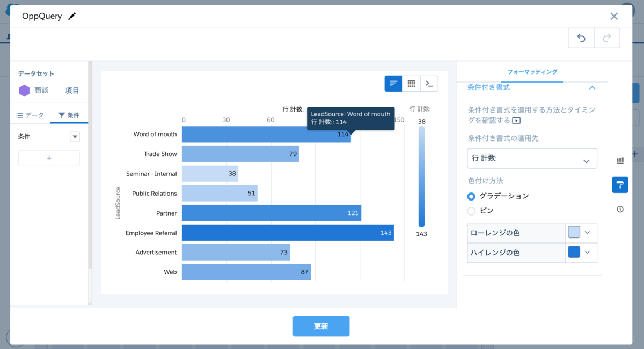
Task: Open the history clock panel
Action: 620,209
